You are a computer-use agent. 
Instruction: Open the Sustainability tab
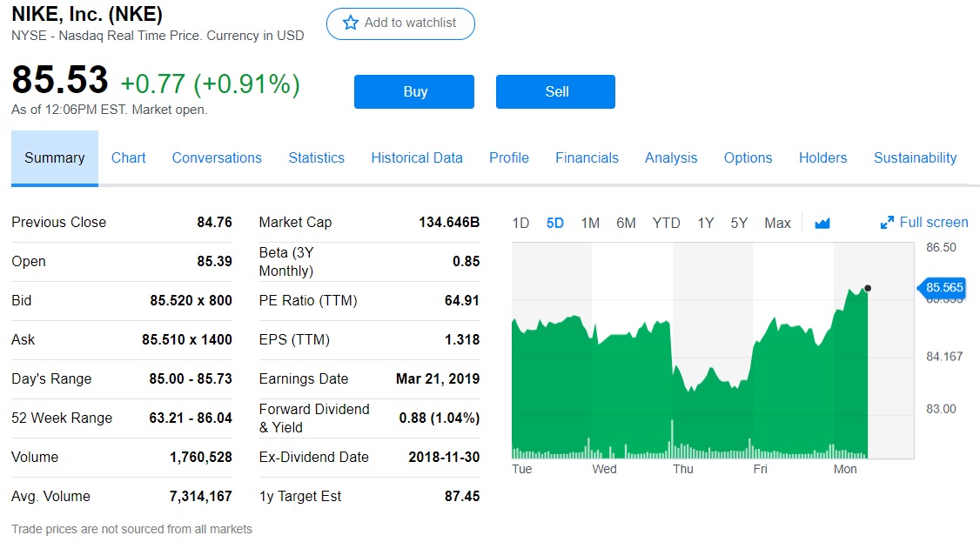915,158
